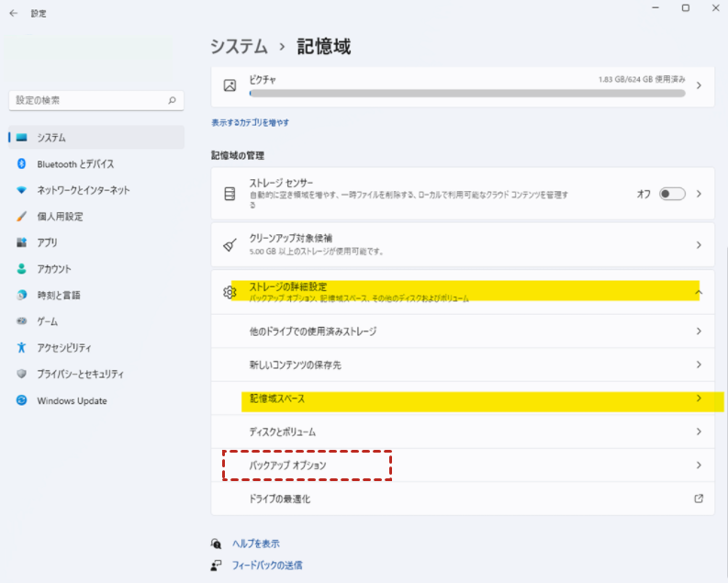Click the gear icon for ストレージの詳細設定
Viewport: 728px width, 583px height.
tap(230, 292)
